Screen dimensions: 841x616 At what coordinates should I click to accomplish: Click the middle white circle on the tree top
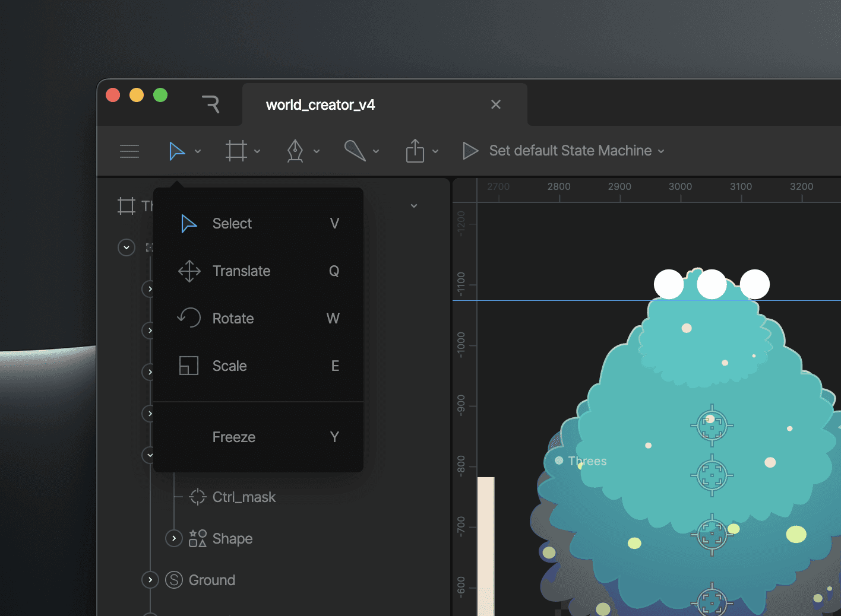[x=712, y=284]
